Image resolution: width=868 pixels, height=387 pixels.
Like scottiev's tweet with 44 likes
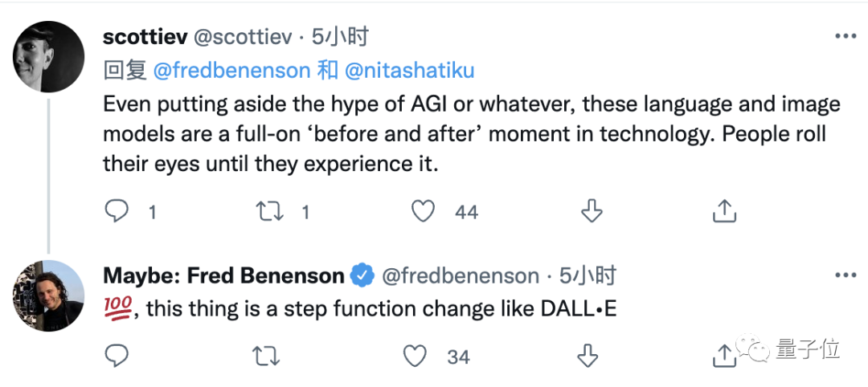[423, 211]
